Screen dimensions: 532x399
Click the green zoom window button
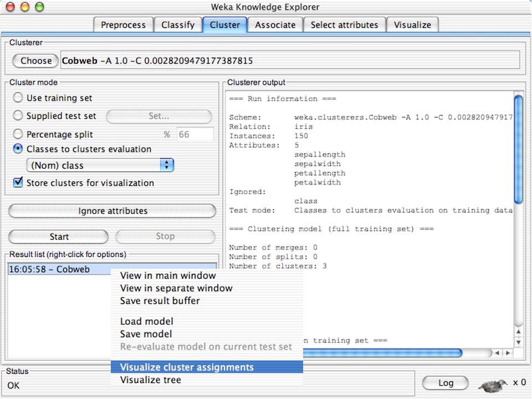click(x=40, y=7)
